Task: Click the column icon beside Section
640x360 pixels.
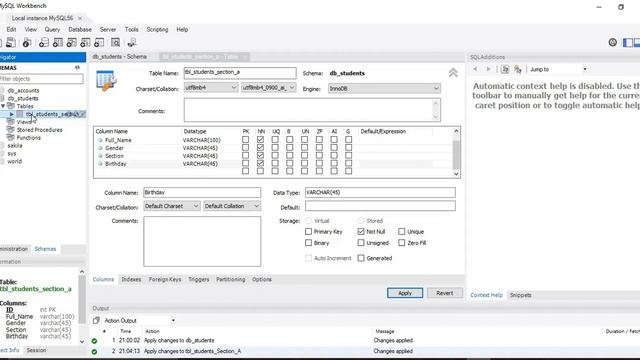Action: tap(100, 156)
